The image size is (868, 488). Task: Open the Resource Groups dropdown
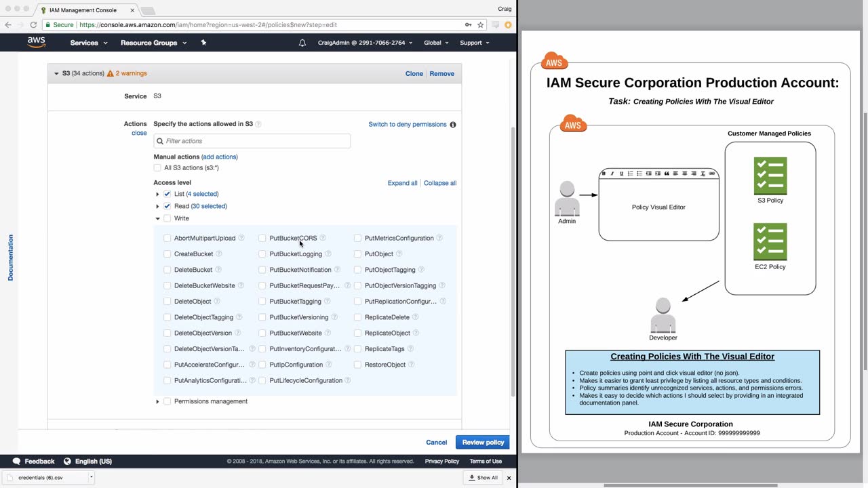click(x=153, y=43)
